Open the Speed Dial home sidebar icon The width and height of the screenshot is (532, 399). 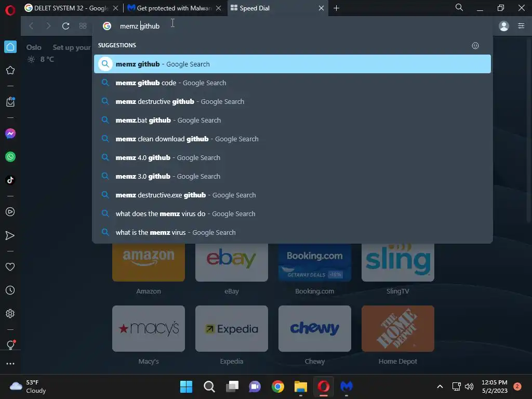click(10, 47)
